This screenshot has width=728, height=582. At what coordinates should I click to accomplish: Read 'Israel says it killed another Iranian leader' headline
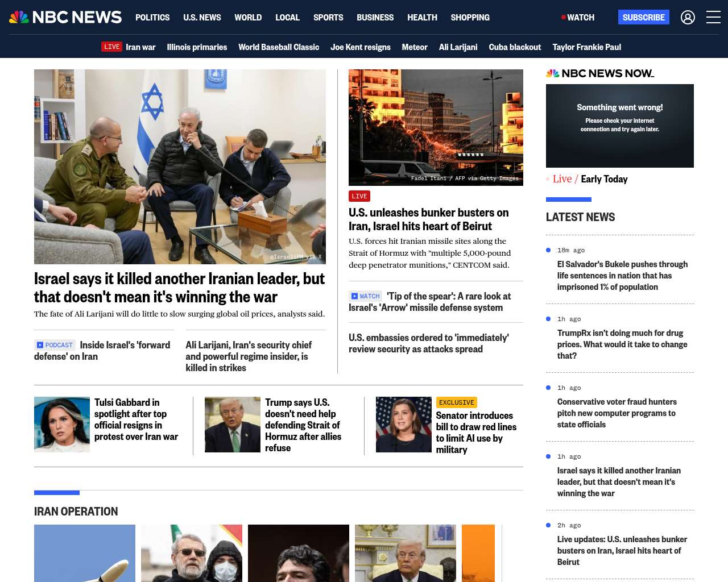[x=179, y=288]
